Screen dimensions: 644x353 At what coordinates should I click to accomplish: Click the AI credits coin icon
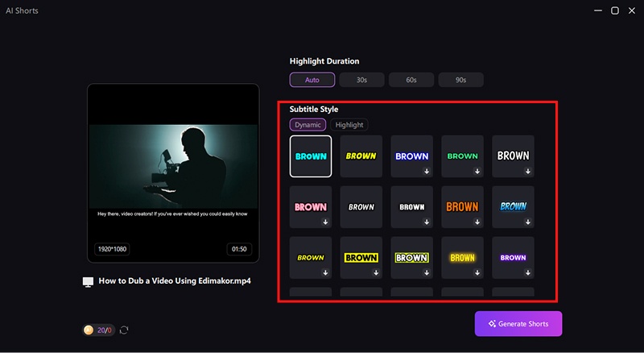coord(89,330)
